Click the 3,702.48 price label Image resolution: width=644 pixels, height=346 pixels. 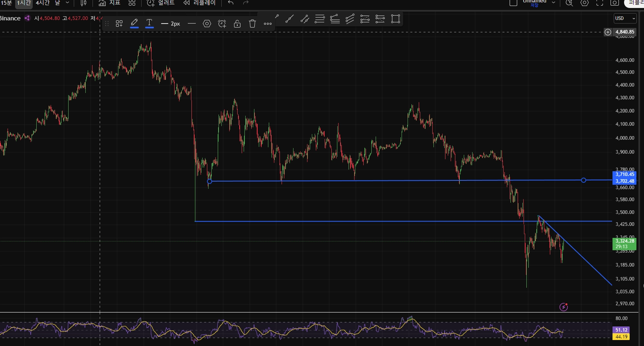point(624,181)
